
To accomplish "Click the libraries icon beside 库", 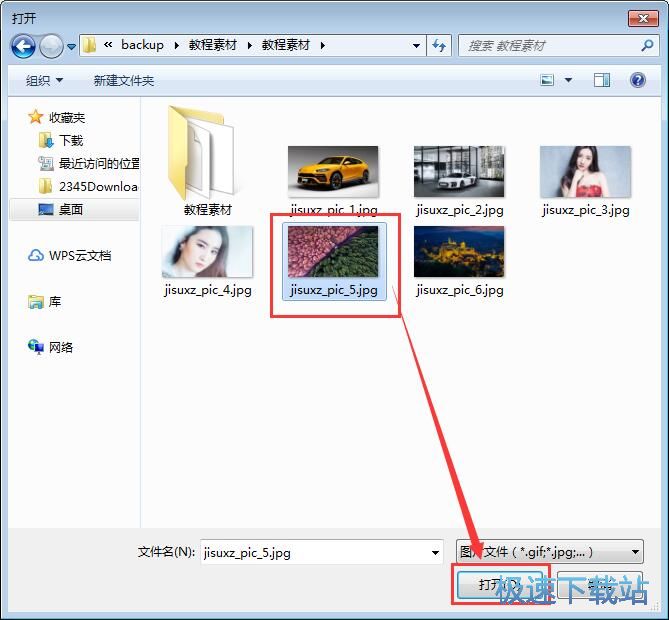I will coord(36,302).
